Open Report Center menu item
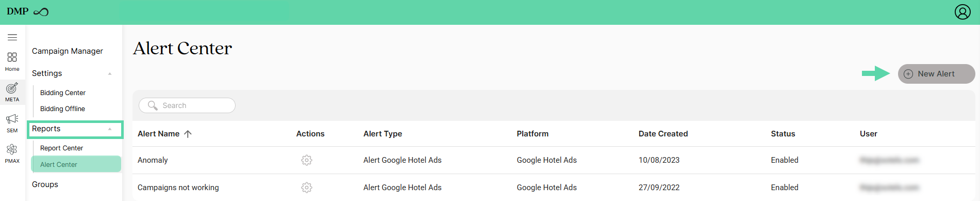Viewport: 980px width, 201px height. (x=61, y=148)
